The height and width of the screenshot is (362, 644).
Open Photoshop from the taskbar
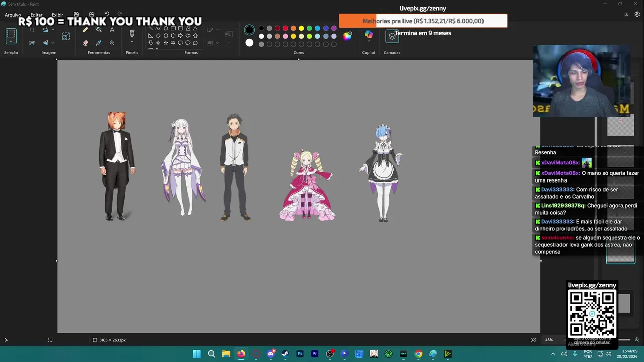(300, 354)
